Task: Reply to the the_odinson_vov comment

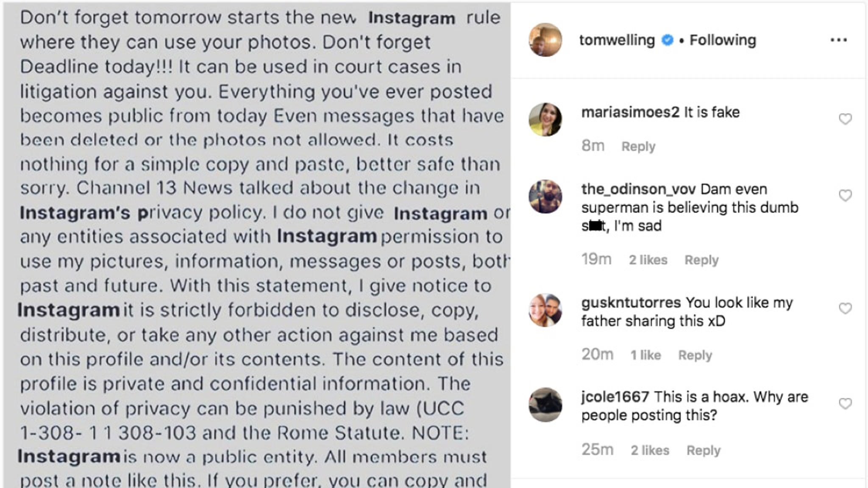Action: 701,260
